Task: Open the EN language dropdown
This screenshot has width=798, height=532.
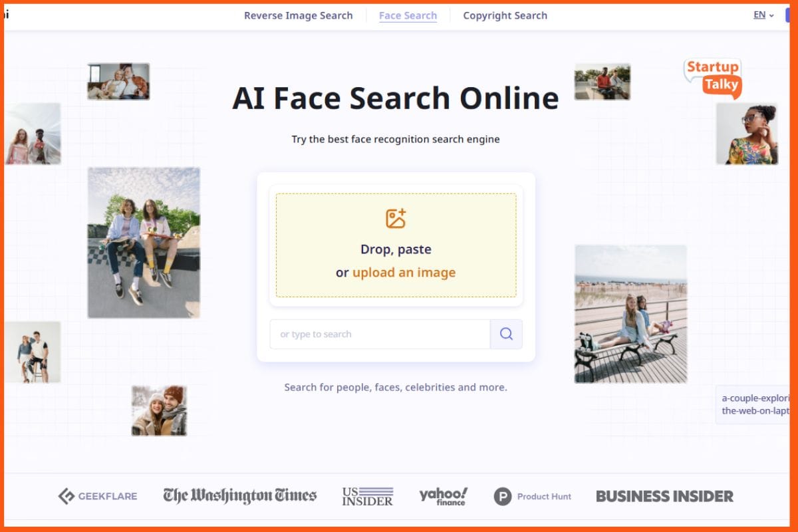Action: point(763,15)
